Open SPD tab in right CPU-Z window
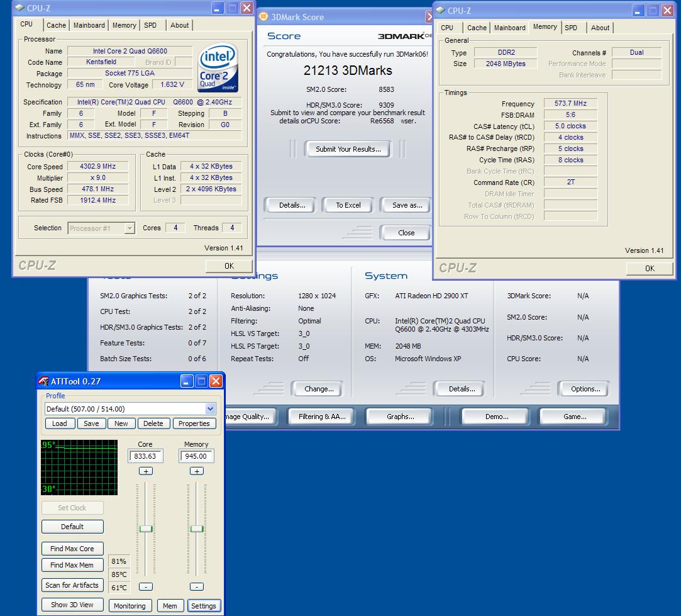Viewport: 681px width, 616px height. (x=571, y=28)
